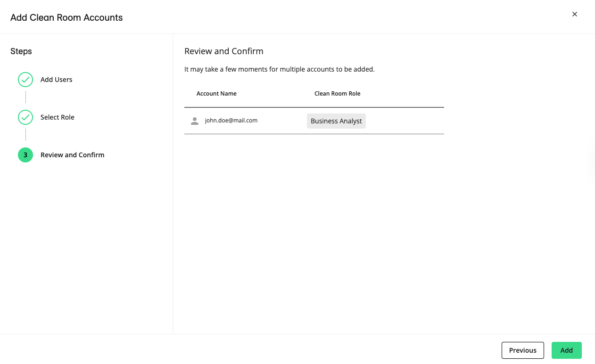Click the john.doe@mail.com account name
595x364 pixels.
pos(231,121)
